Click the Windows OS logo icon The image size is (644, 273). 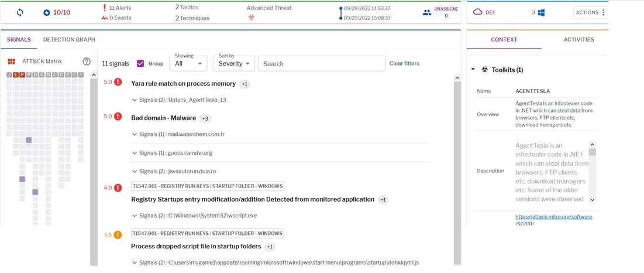(x=541, y=12)
